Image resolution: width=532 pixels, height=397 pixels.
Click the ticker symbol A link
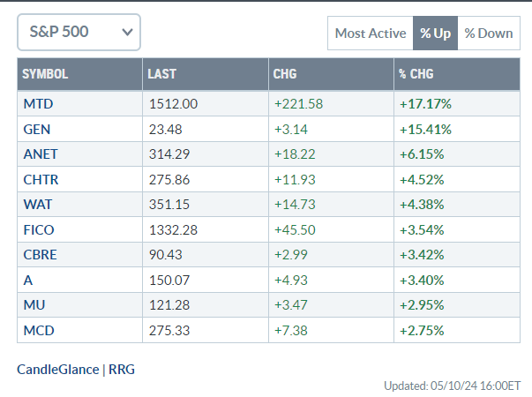pos(28,281)
